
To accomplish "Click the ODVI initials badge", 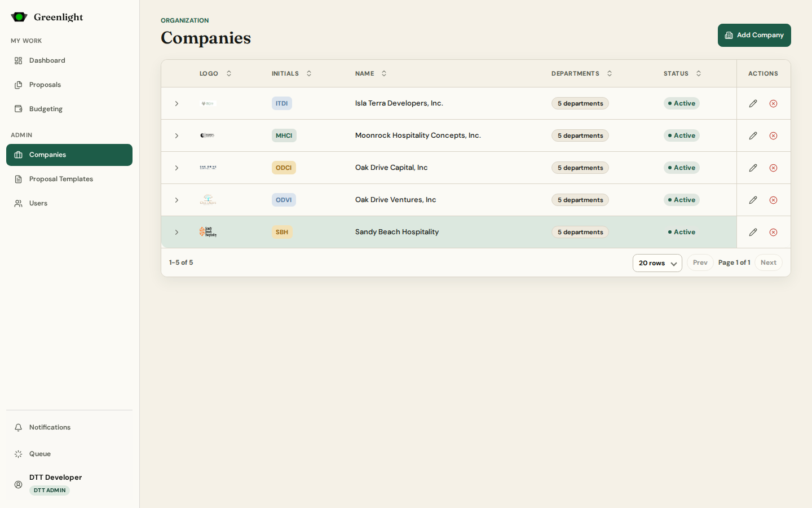I will [284, 200].
